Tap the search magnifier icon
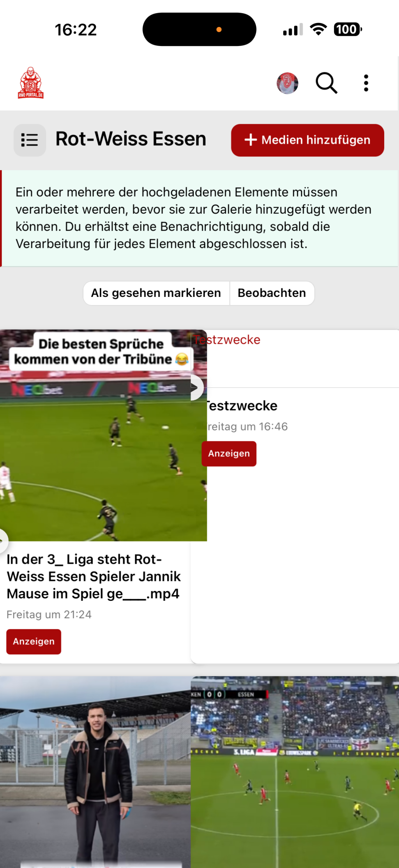Screen dimensions: 399x868 326,83
